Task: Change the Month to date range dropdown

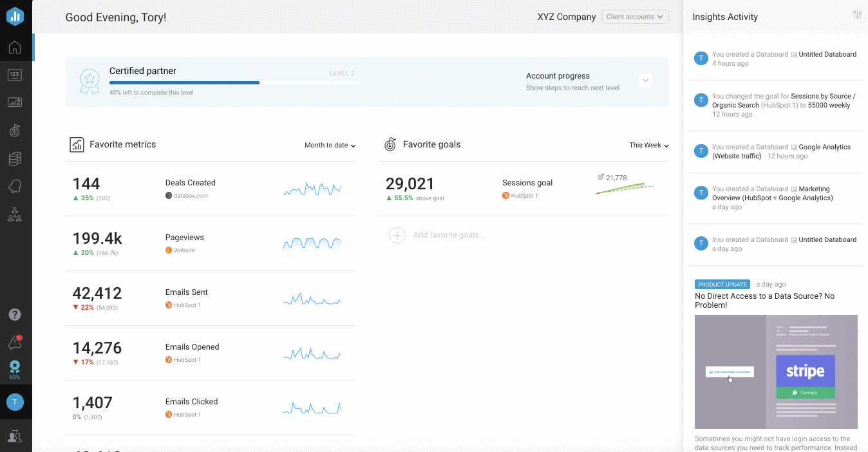Action: click(330, 146)
